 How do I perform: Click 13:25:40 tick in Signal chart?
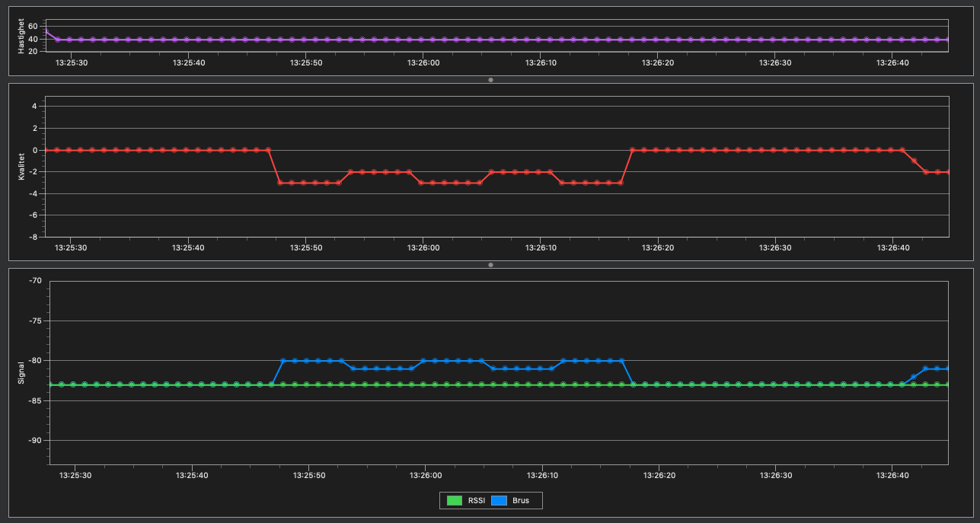(191, 475)
